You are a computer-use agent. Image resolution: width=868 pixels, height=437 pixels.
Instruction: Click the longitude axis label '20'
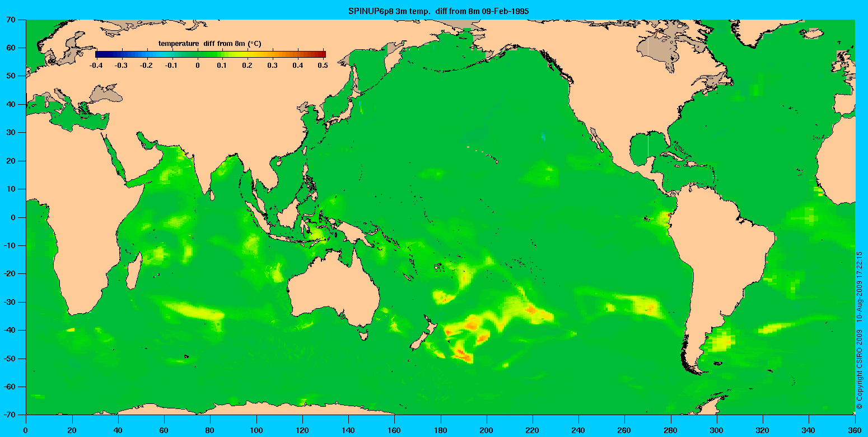click(x=72, y=432)
